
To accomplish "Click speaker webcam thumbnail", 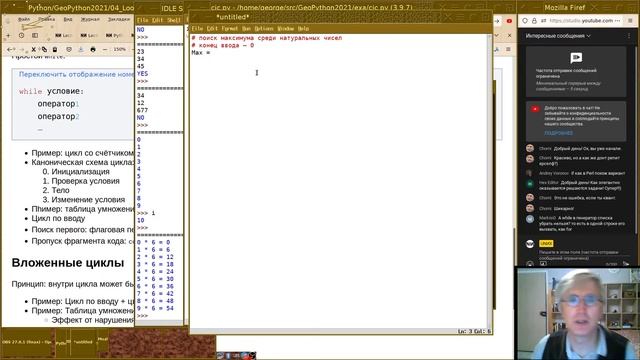I will point(578,313).
